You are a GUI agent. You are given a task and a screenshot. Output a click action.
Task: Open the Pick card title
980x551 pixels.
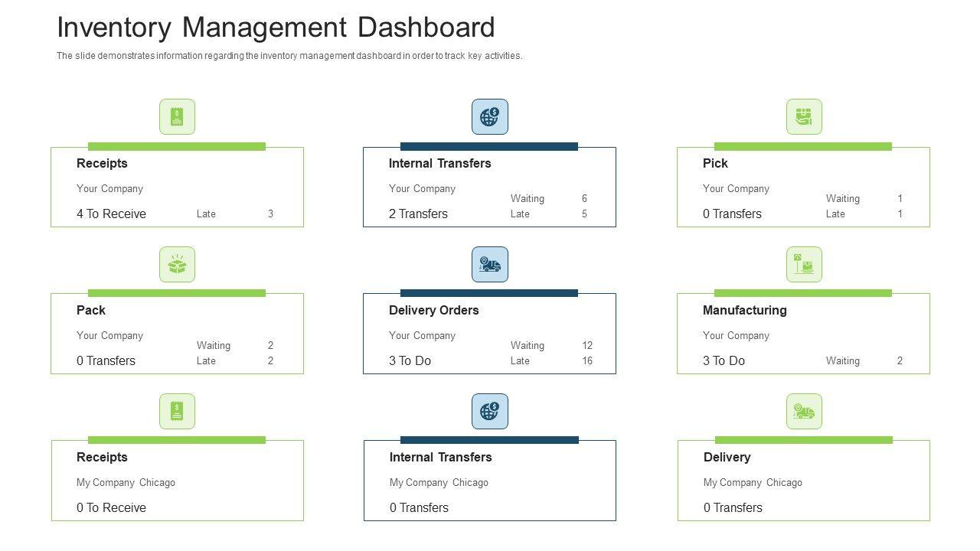tap(715, 164)
